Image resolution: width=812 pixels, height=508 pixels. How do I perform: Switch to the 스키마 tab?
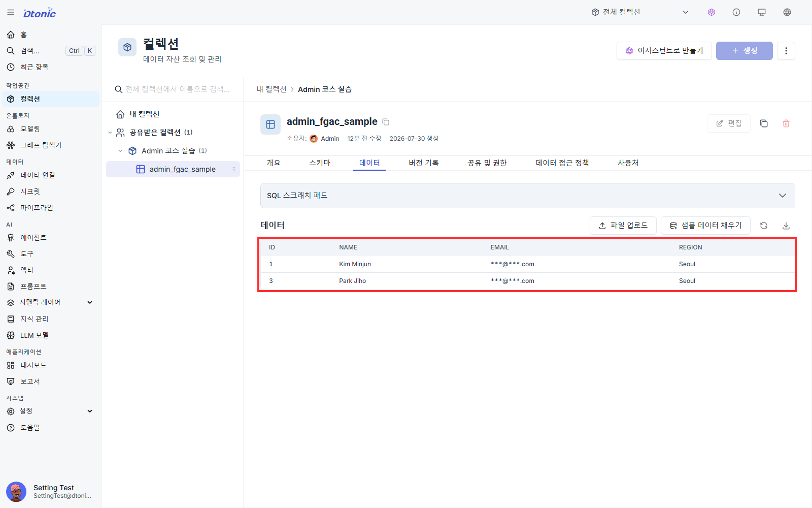tap(320, 163)
